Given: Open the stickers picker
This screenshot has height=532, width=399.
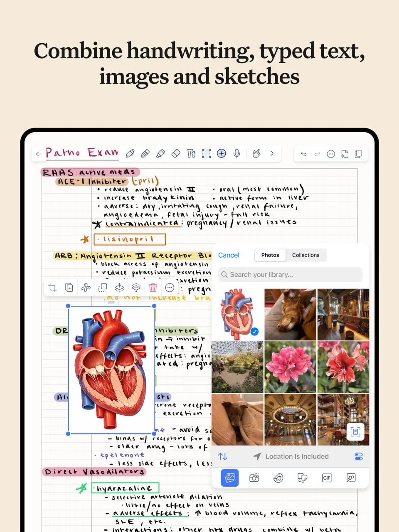Looking at the screenshot, I should pos(278,478).
